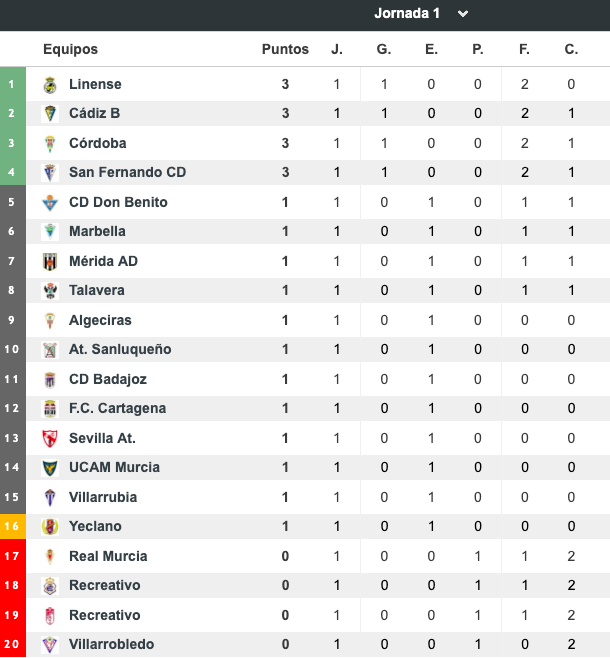Click the Córdoba team crest

pyautogui.click(x=50, y=144)
